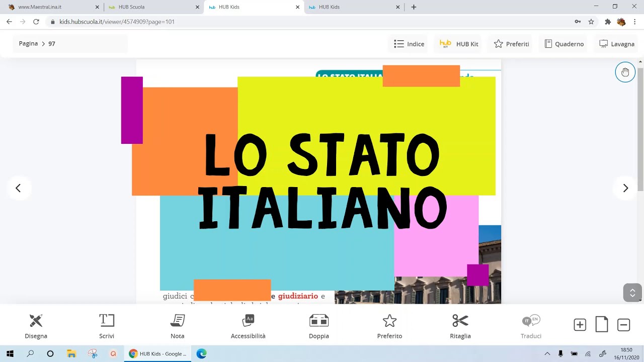644x362 pixels.
Task: Switch to HUB Scuola tab
Action: click(153, 7)
